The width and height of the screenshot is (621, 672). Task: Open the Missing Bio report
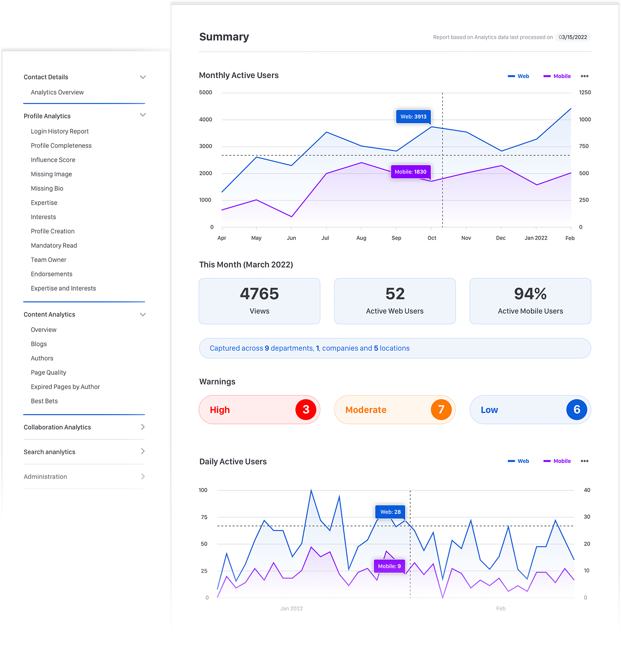pyautogui.click(x=47, y=188)
